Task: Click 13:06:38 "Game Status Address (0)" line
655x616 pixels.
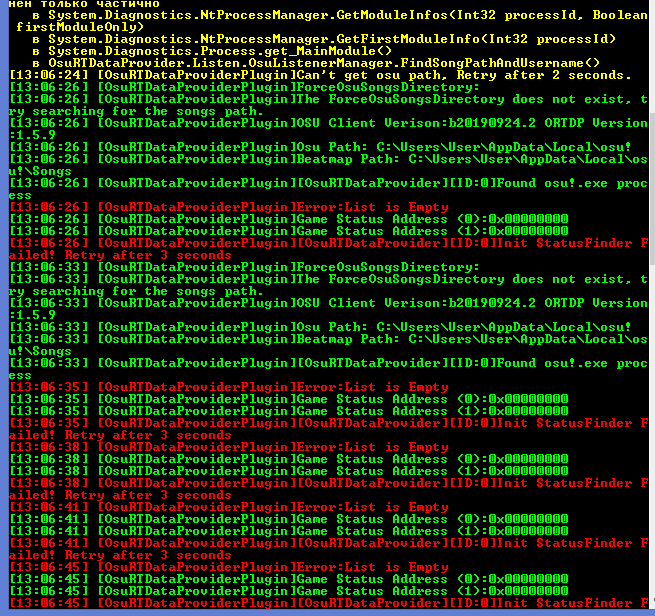Action: tap(289, 459)
